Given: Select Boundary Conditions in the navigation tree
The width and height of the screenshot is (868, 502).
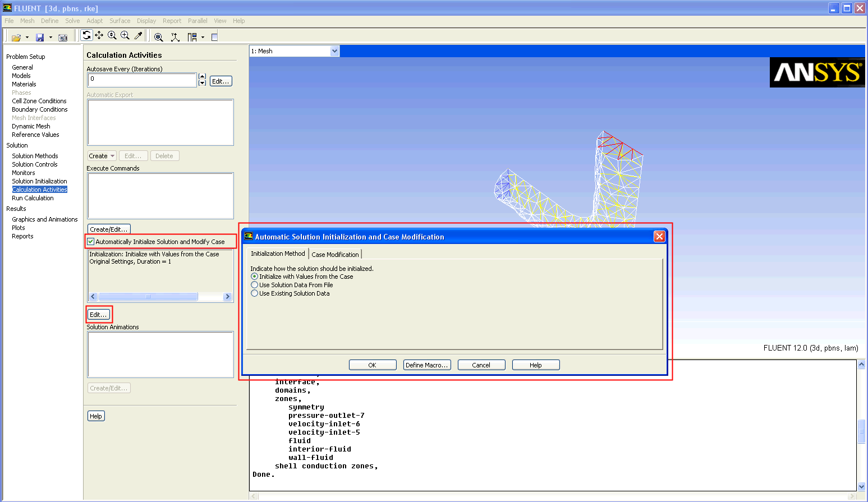Looking at the screenshot, I should [40, 109].
